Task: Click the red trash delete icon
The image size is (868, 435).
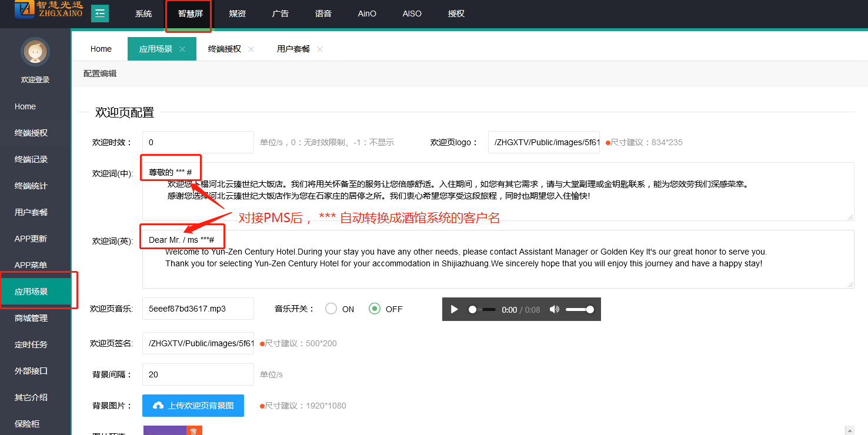Action: click(x=194, y=431)
